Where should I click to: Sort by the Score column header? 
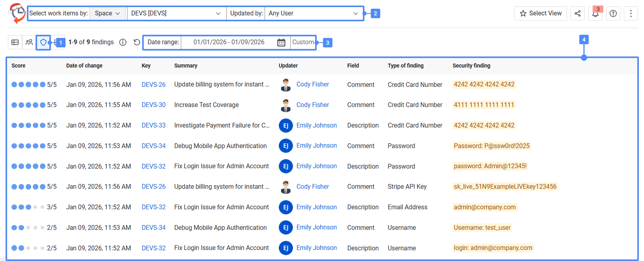tap(19, 66)
